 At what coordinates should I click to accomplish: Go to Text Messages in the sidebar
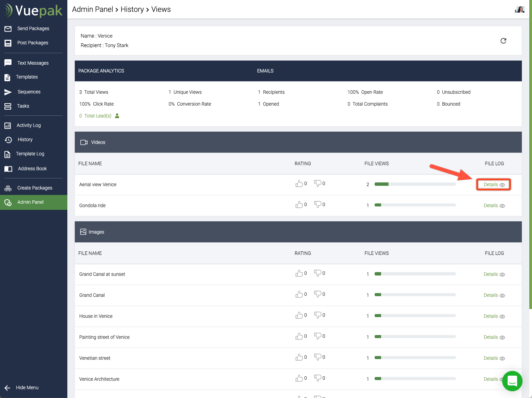(x=33, y=63)
